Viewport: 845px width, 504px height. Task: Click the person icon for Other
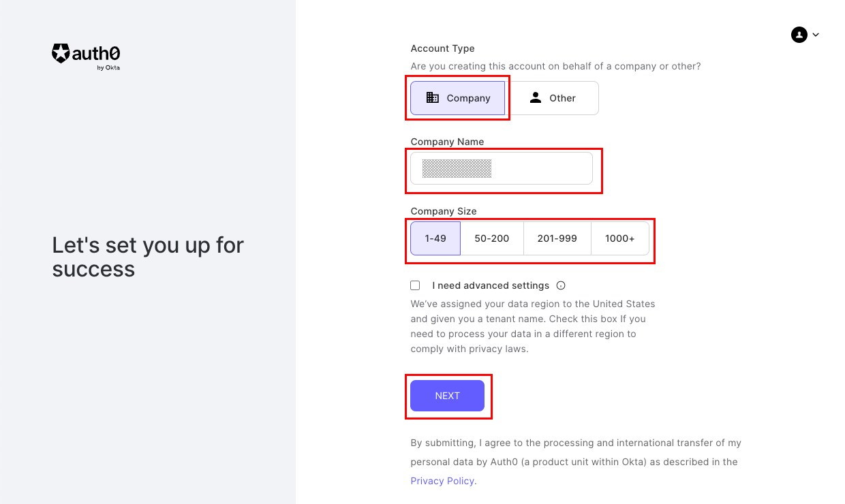[536, 97]
